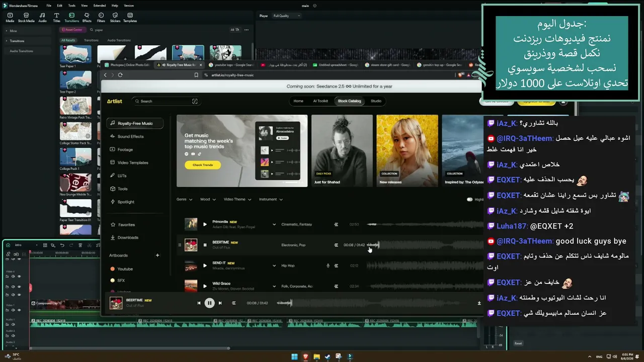Skip to next track in player bar

(x=220, y=303)
